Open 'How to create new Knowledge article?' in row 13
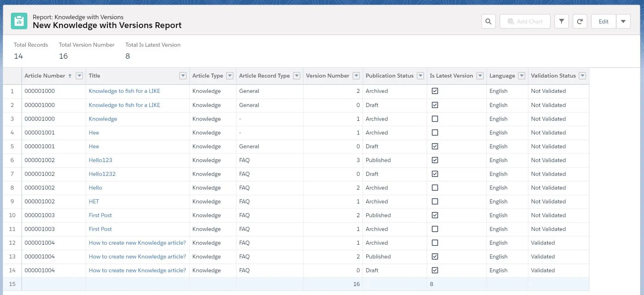The height and width of the screenshot is (295, 644). click(x=137, y=257)
